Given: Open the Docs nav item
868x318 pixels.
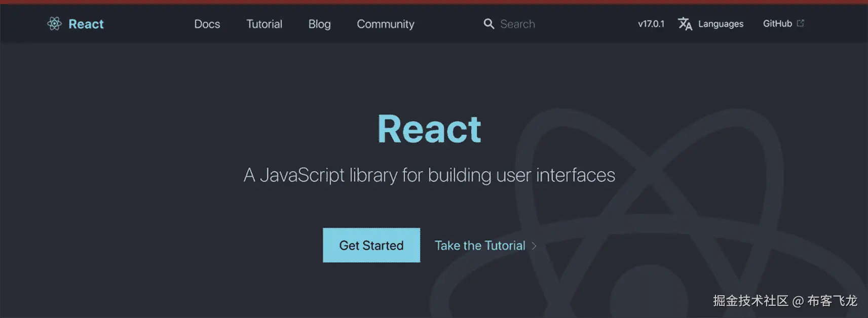Looking at the screenshot, I should click(207, 24).
